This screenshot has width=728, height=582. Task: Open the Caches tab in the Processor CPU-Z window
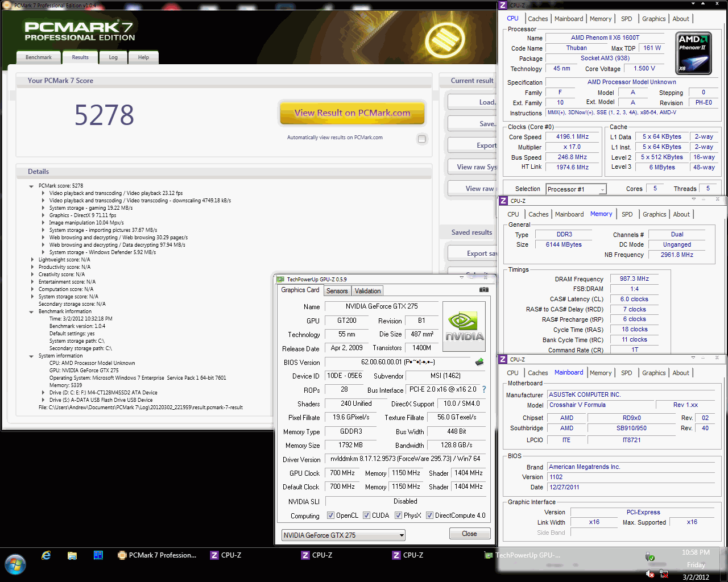538,19
